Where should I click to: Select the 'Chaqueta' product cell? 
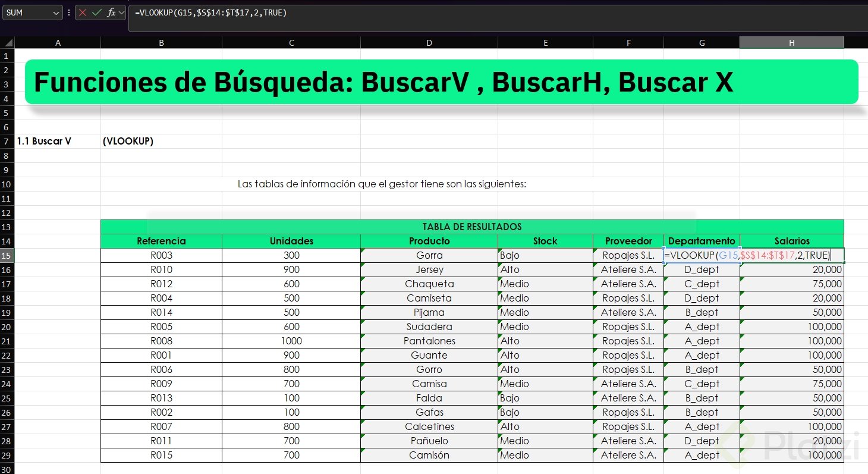(x=429, y=284)
